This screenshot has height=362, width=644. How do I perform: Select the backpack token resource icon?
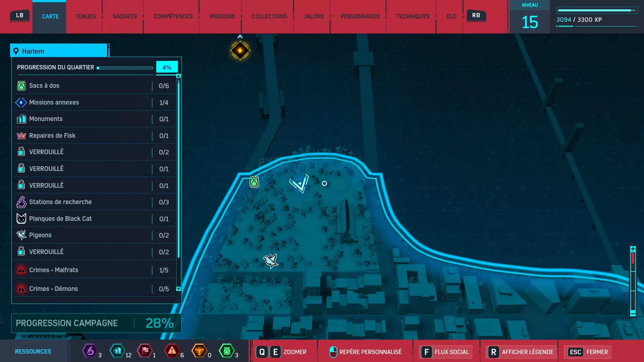pos(227,351)
